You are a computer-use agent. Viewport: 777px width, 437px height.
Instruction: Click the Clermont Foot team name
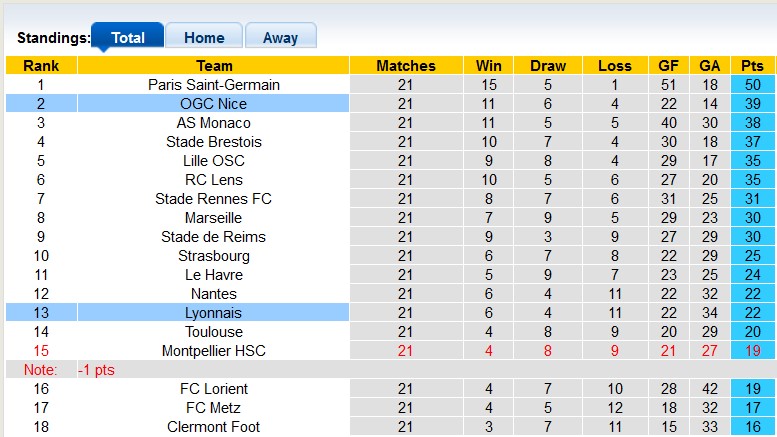(x=214, y=427)
